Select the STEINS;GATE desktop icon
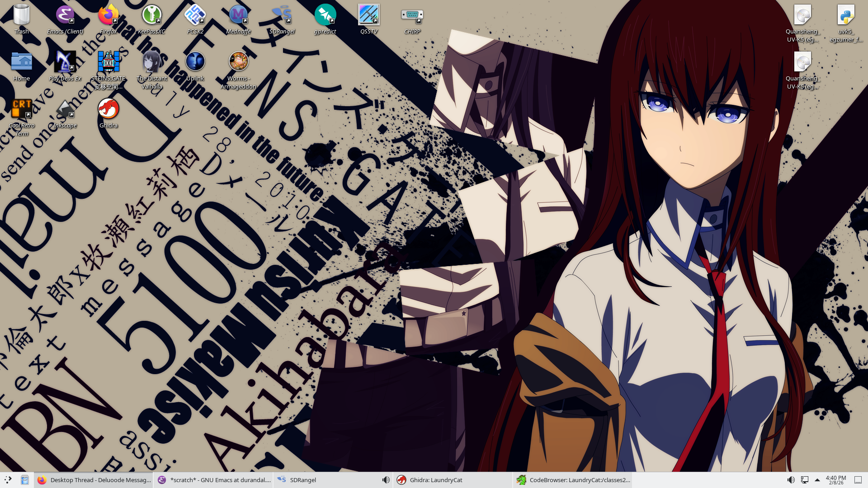This screenshot has height=488, width=868. (x=108, y=70)
